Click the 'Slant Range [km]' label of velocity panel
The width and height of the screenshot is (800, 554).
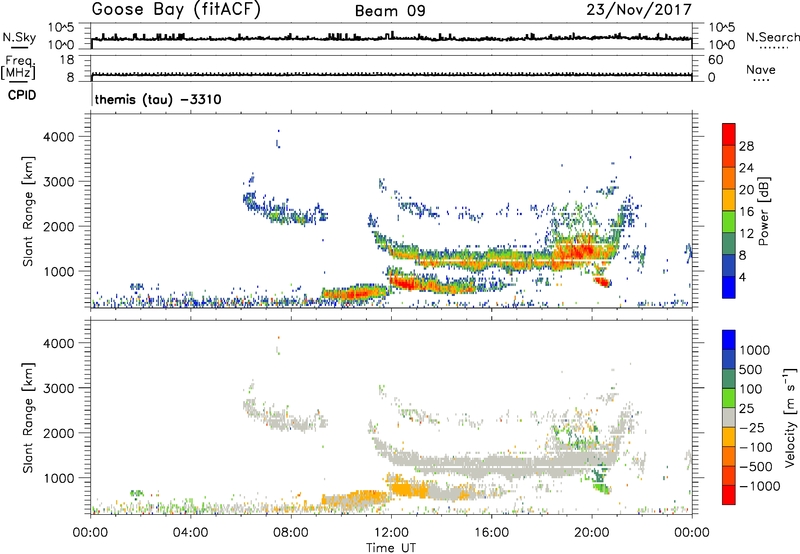(28, 418)
